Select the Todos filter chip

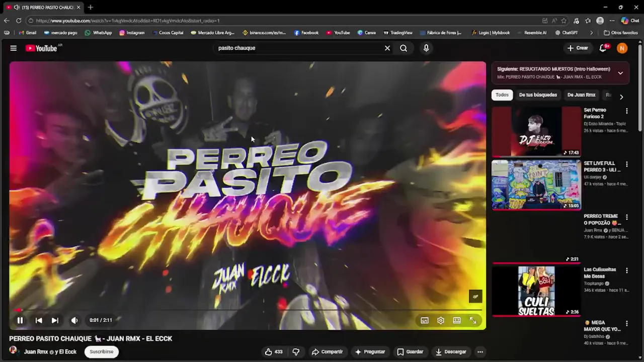(502, 95)
